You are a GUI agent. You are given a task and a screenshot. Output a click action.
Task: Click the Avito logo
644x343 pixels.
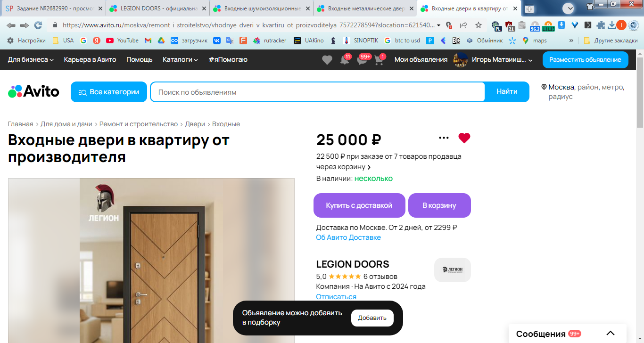pos(33,91)
